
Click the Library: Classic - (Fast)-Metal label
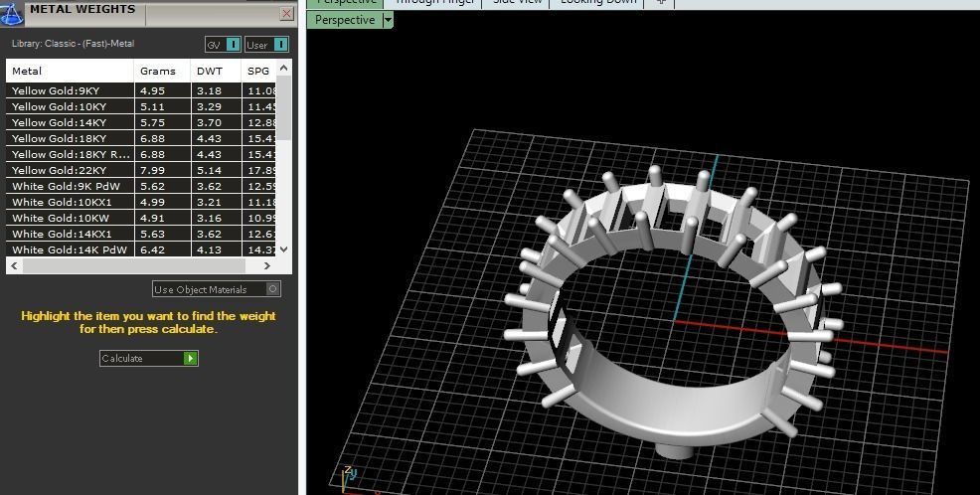[x=74, y=44]
